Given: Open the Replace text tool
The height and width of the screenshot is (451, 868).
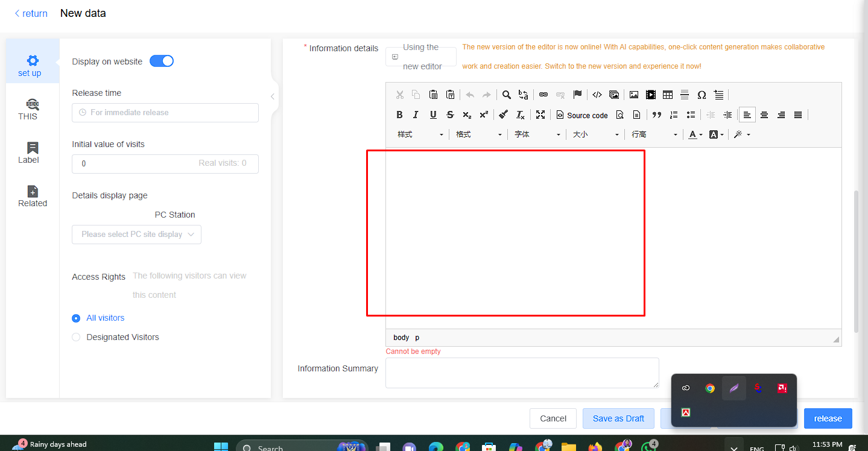Looking at the screenshot, I should 523,95.
